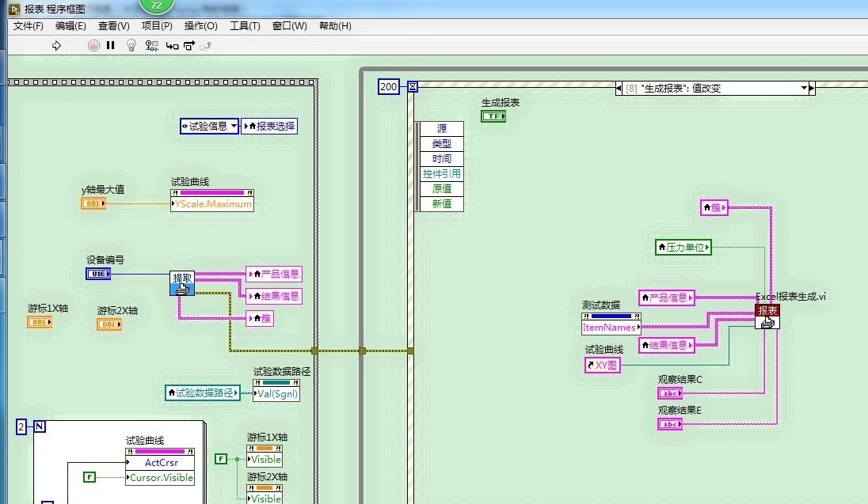Toggle the False constant near 游标1X轴 Visible
The height and width of the screenshot is (504, 868).
coord(220,459)
